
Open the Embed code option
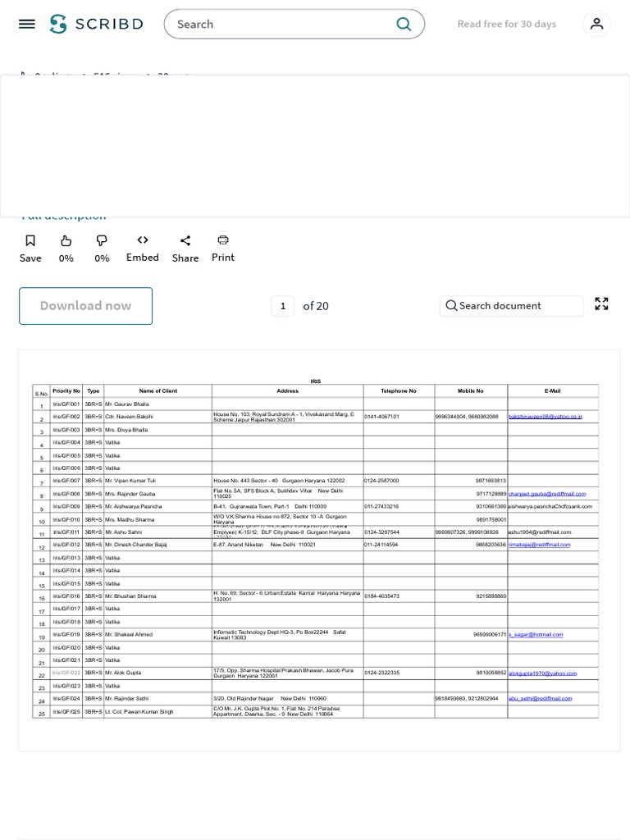coord(143,249)
